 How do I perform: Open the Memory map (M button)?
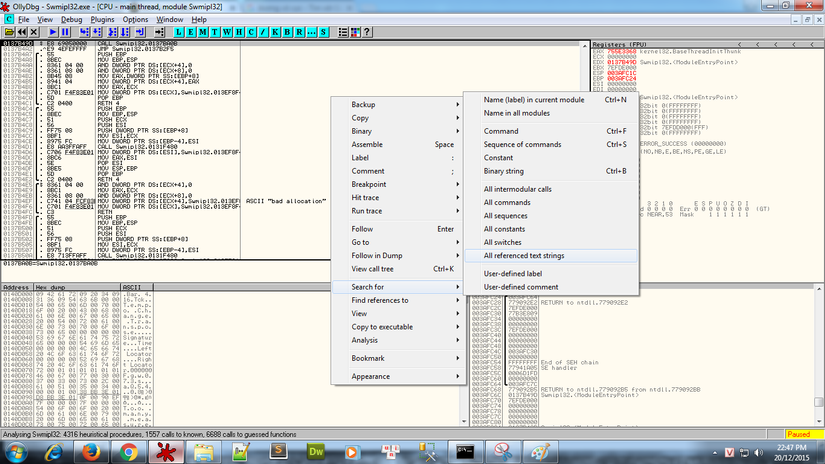tap(203, 32)
